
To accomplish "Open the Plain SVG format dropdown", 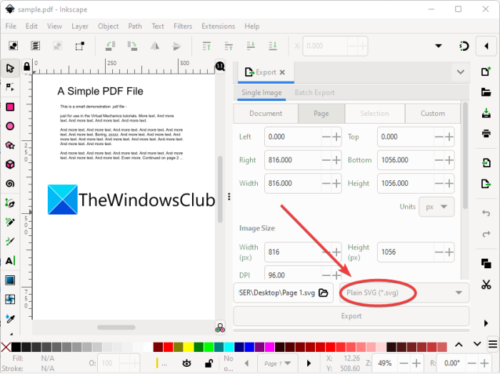I will 404,293.
